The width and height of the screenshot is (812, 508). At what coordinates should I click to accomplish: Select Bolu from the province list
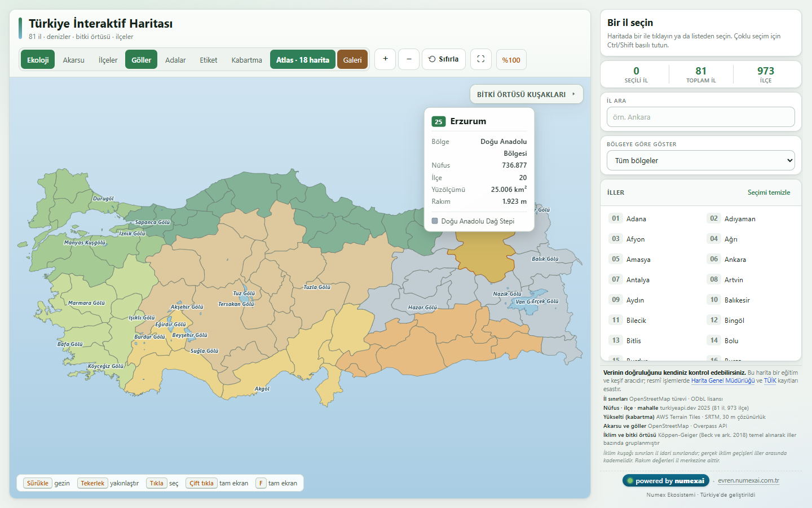coord(751,340)
